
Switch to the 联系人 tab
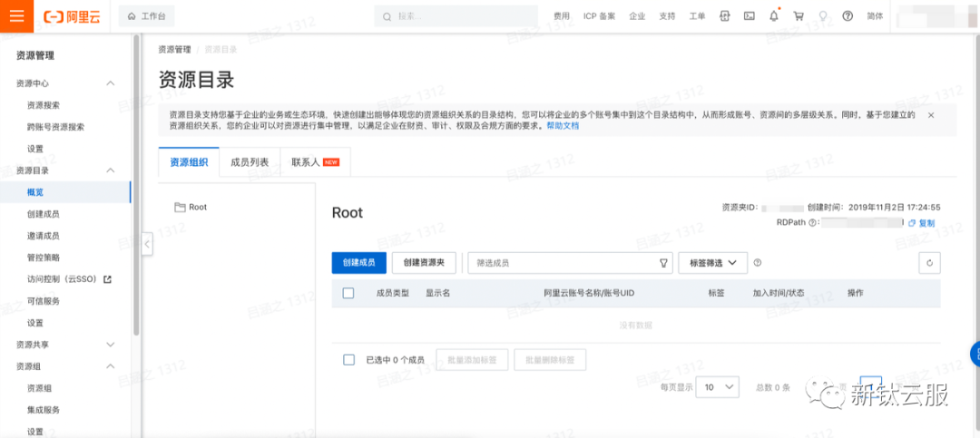pos(316,161)
